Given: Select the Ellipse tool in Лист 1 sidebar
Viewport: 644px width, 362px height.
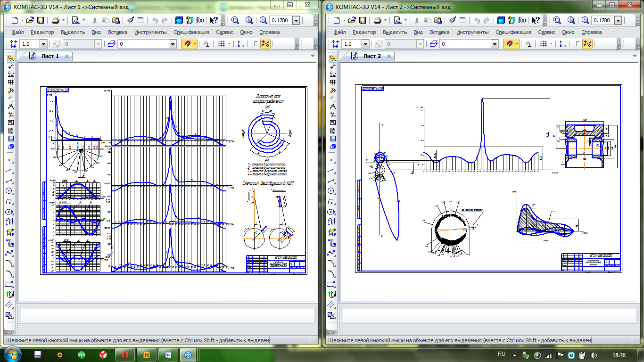Looking at the screenshot, I should pyautogui.click(x=10, y=212).
